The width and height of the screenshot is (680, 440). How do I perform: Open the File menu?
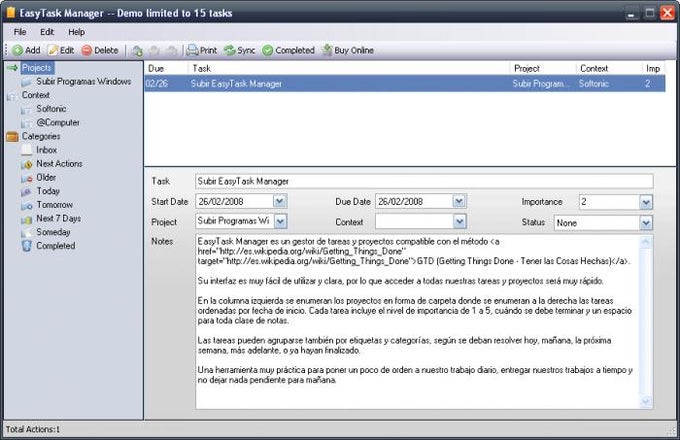coord(20,32)
